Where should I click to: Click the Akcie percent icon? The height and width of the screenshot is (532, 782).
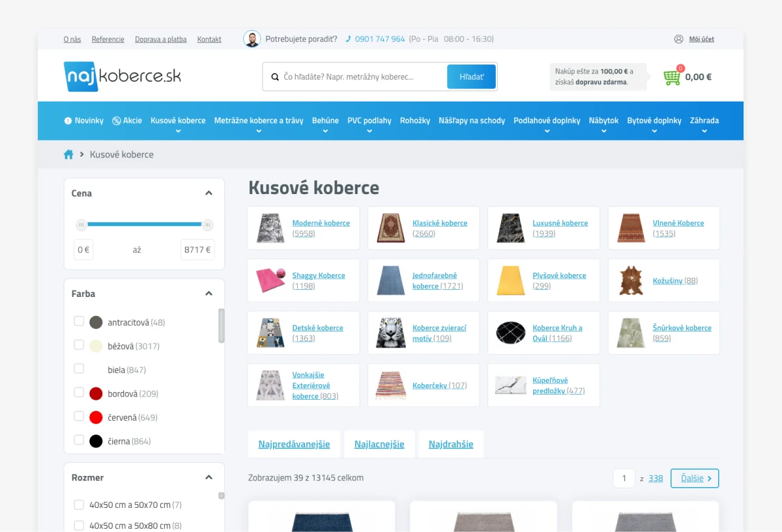[117, 120]
